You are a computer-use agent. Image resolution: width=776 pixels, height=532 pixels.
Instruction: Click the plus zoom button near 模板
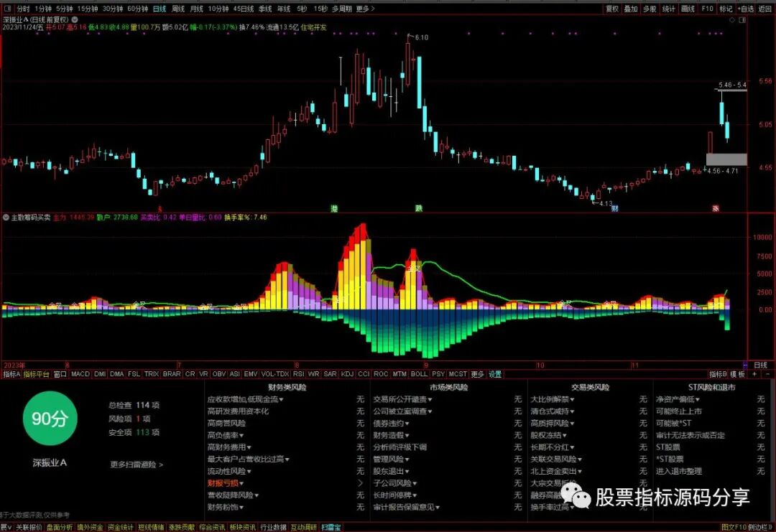pyautogui.click(x=754, y=374)
